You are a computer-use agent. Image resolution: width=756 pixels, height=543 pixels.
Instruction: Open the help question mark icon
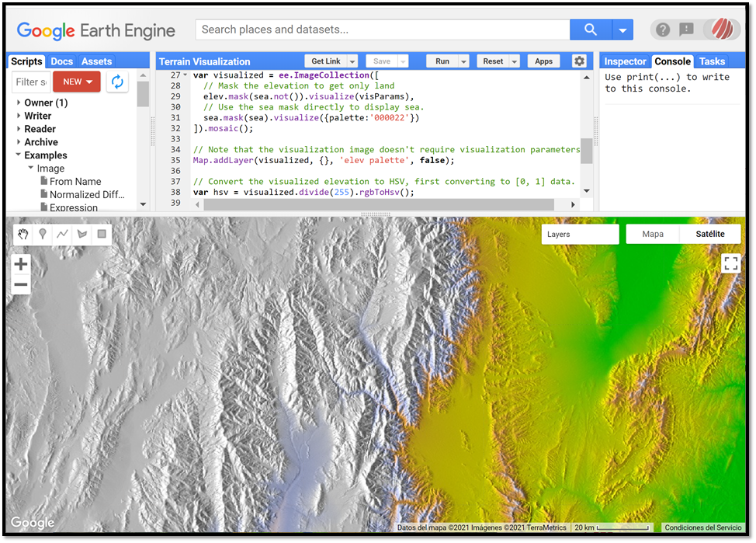coord(663,30)
